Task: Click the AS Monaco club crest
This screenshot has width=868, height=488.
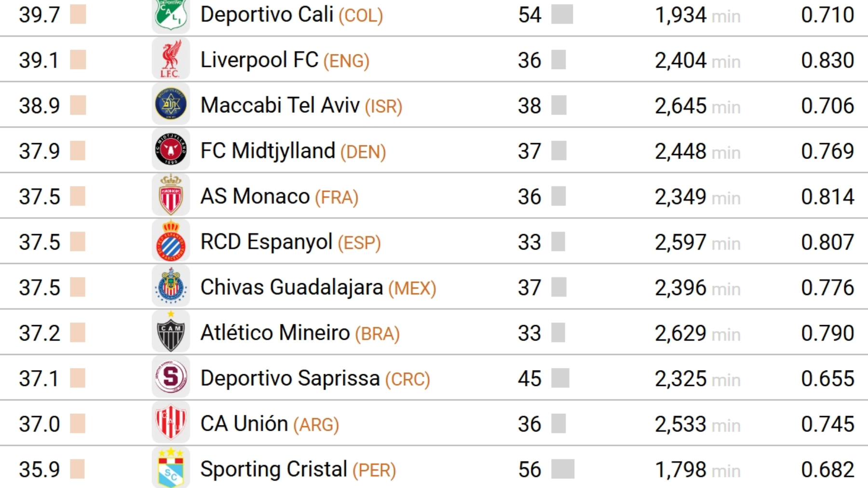Action: [171, 196]
